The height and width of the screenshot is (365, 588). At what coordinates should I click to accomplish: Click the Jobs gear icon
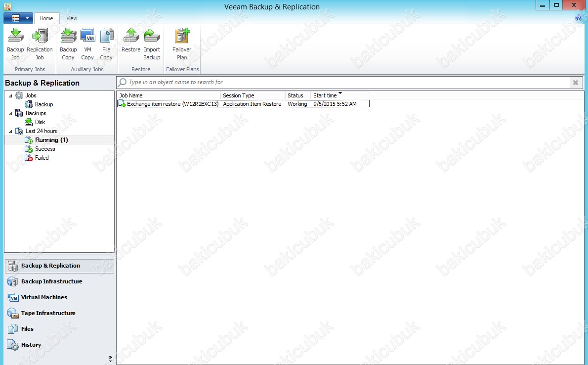(19, 95)
